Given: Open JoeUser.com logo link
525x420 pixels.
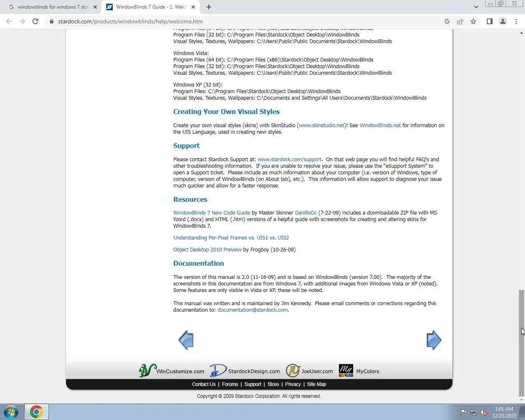Looking at the screenshot, I should click(310, 371).
